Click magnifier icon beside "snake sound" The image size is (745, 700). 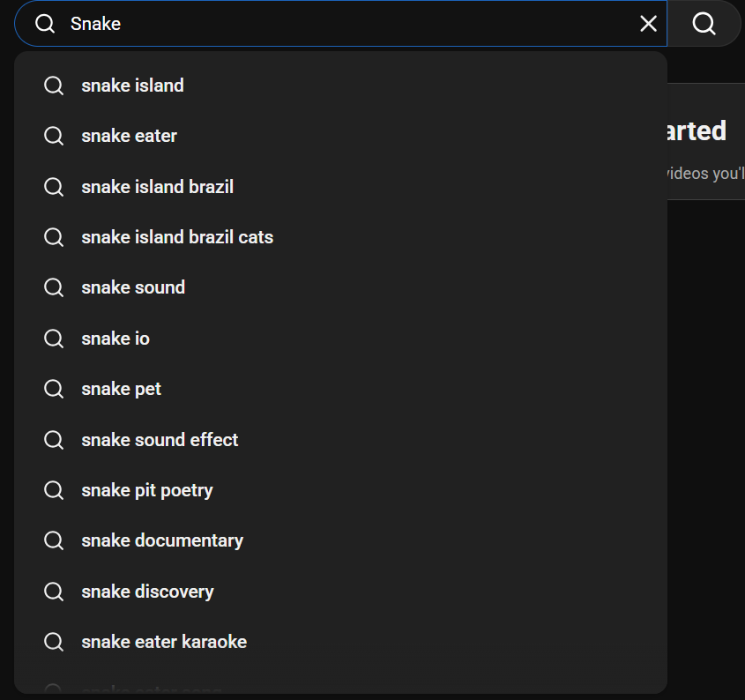click(54, 287)
